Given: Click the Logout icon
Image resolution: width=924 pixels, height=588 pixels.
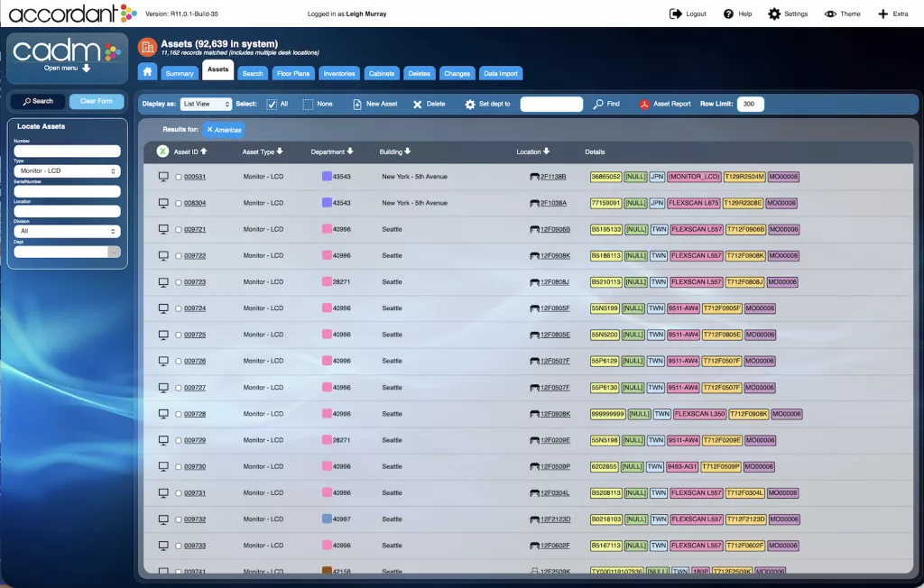Looking at the screenshot, I should pyautogui.click(x=675, y=14).
